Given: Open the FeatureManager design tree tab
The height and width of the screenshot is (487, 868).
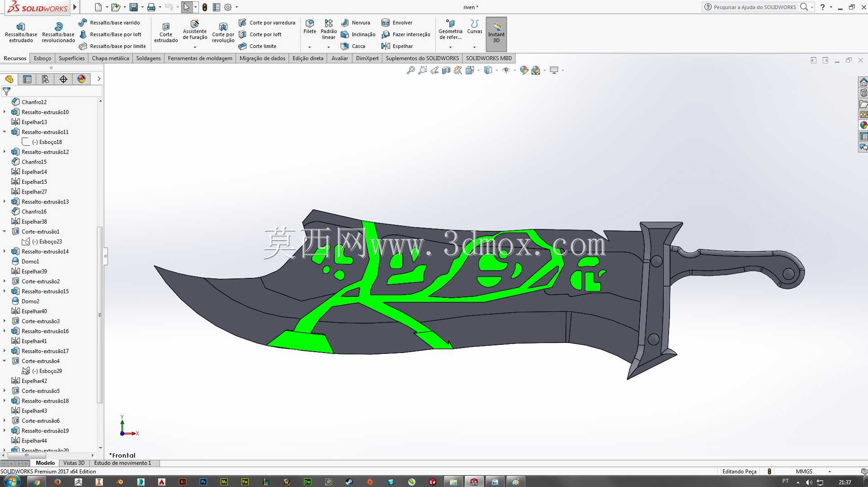Looking at the screenshot, I should [9, 79].
